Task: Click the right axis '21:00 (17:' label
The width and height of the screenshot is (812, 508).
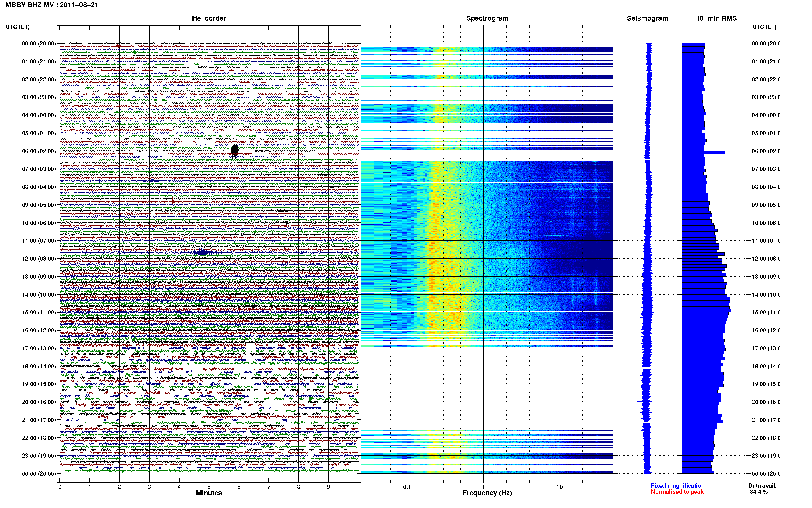Action: [765, 420]
